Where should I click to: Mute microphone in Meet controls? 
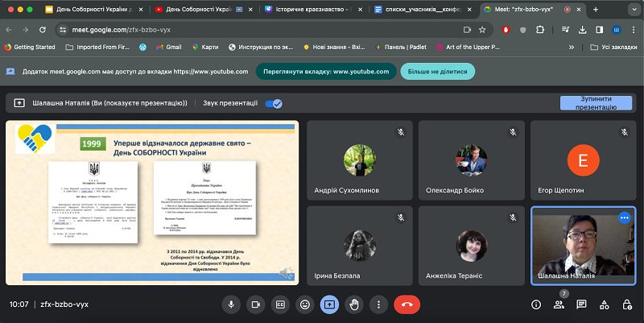click(x=231, y=304)
